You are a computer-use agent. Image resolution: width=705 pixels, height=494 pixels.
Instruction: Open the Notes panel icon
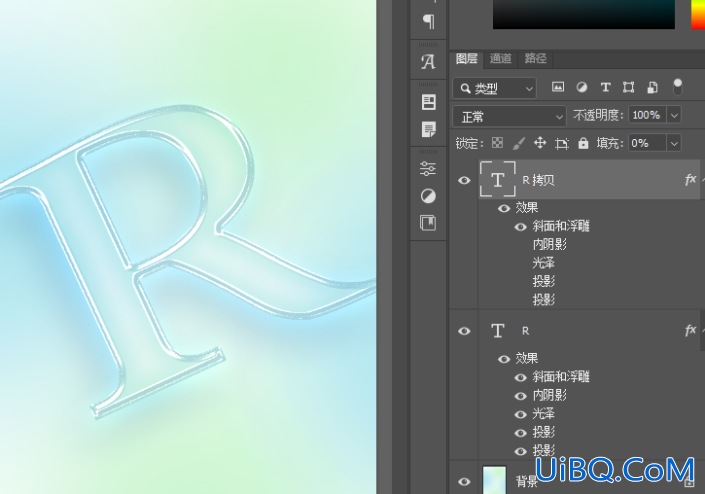click(428, 129)
